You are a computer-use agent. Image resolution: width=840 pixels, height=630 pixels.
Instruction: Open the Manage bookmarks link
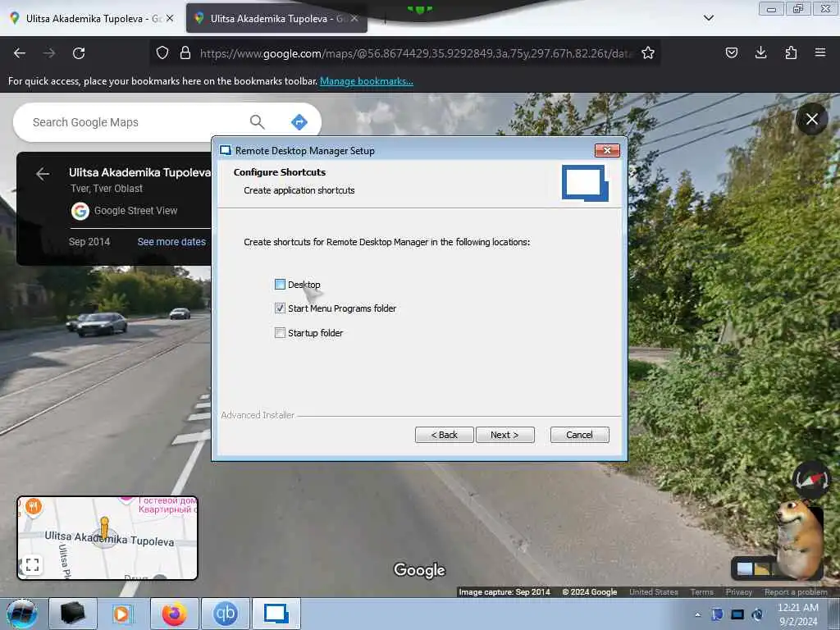click(367, 81)
